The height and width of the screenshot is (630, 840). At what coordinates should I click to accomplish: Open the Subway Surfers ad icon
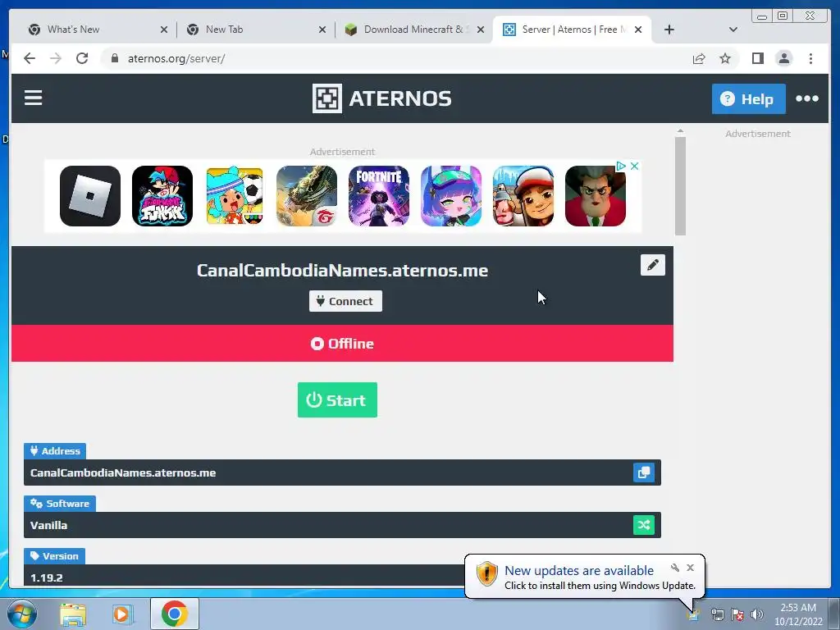coord(523,196)
